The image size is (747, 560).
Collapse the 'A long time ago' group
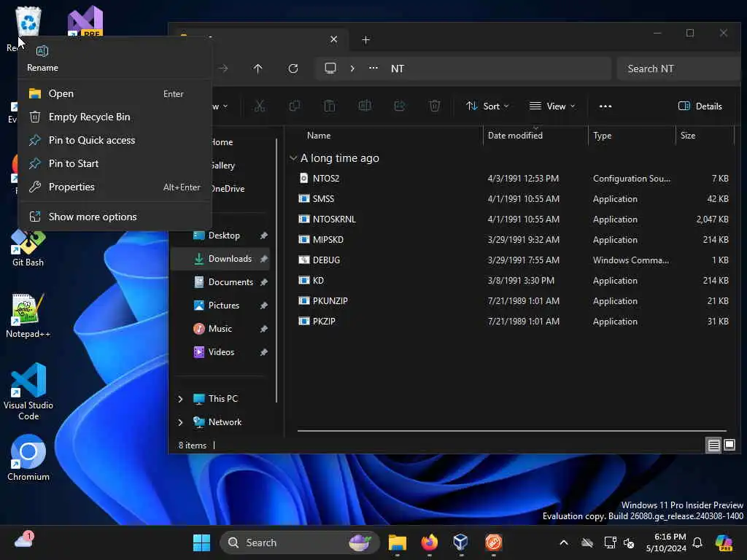(x=293, y=158)
